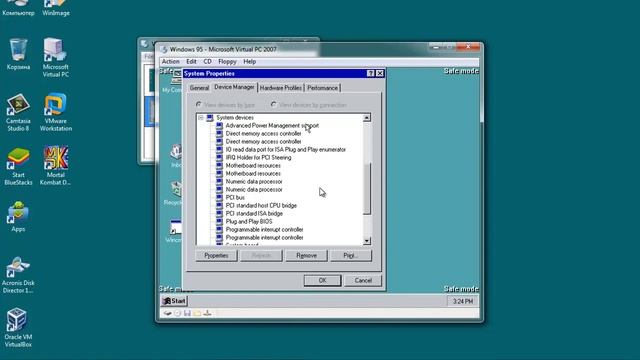This screenshot has height=360, width=640.
Task: Click the device list scroll up arrow
Action: click(x=367, y=118)
